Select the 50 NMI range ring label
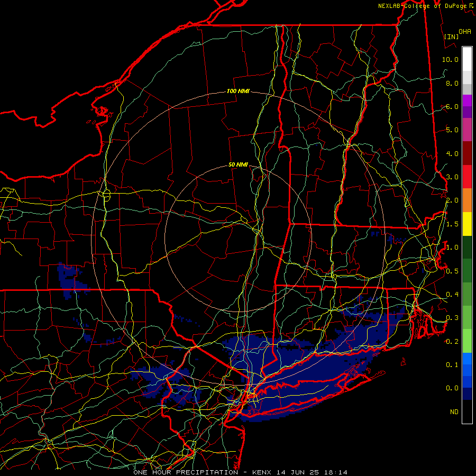This screenshot has width=476, height=476. [238, 164]
